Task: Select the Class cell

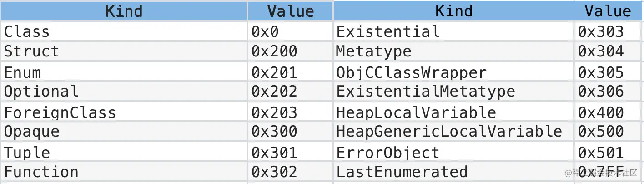Action: click(124, 31)
